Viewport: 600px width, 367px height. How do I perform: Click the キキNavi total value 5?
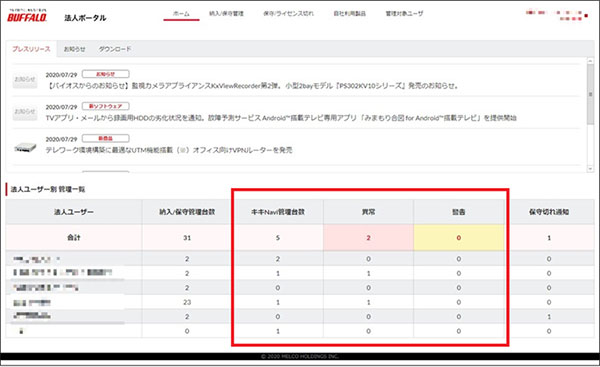coord(278,238)
